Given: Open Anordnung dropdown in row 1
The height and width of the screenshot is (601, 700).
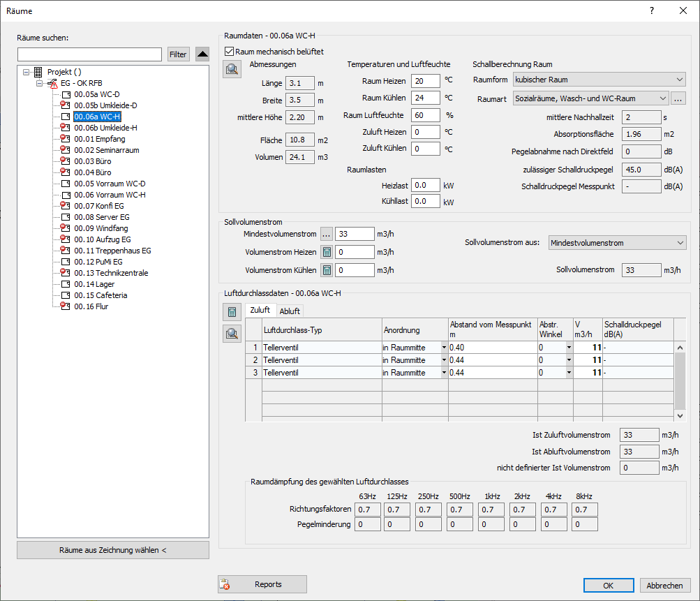Looking at the screenshot, I should [444, 348].
